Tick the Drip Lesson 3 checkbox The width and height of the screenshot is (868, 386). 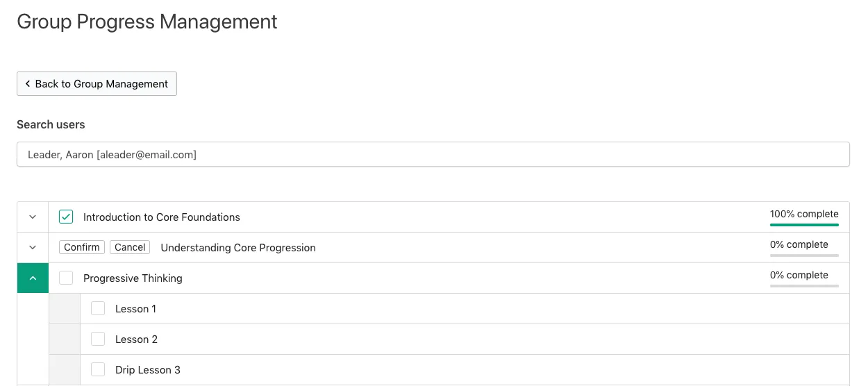click(x=98, y=370)
